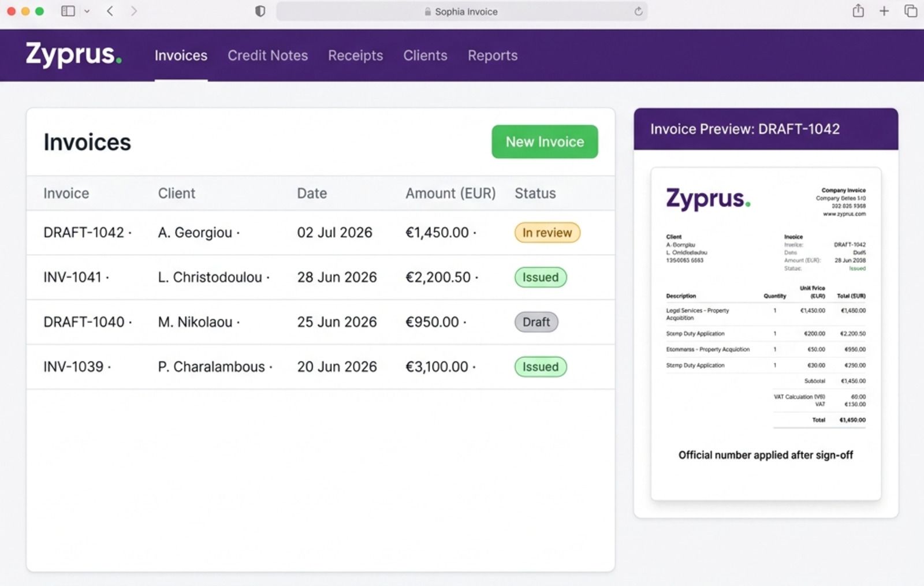Click the Draft status badge

click(x=536, y=322)
